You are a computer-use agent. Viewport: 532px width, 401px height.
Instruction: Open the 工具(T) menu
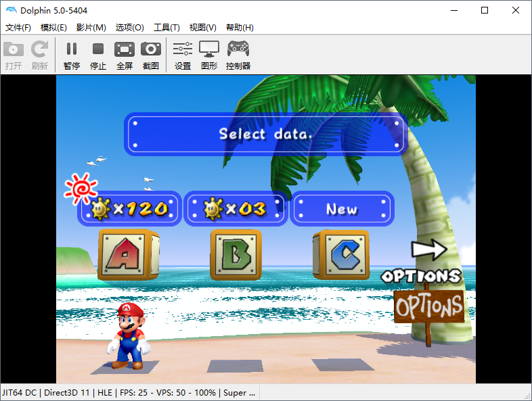(167, 28)
